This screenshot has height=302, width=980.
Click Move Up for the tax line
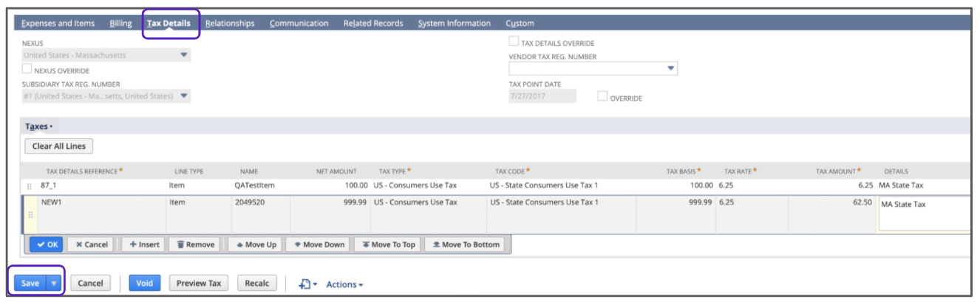click(x=256, y=244)
